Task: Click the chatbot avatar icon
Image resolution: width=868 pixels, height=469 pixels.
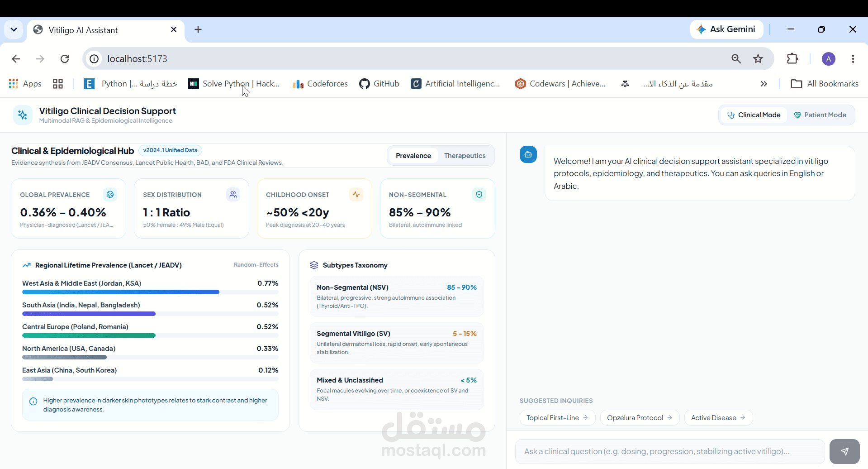Action: click(528, 154)
